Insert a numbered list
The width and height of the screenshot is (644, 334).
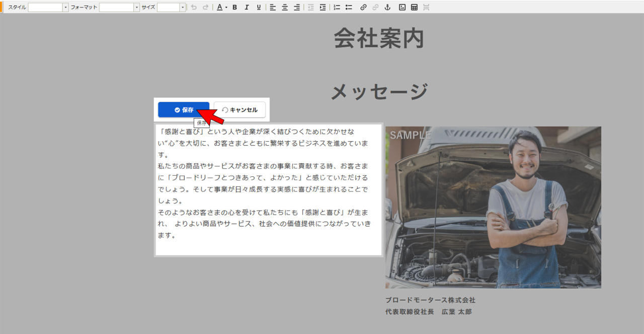click(x=337, y=8)
